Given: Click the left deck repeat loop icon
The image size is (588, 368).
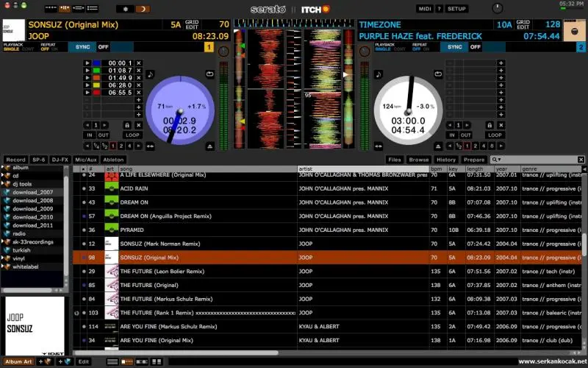Looking at the screenshot, I should [x=210, y=74].
